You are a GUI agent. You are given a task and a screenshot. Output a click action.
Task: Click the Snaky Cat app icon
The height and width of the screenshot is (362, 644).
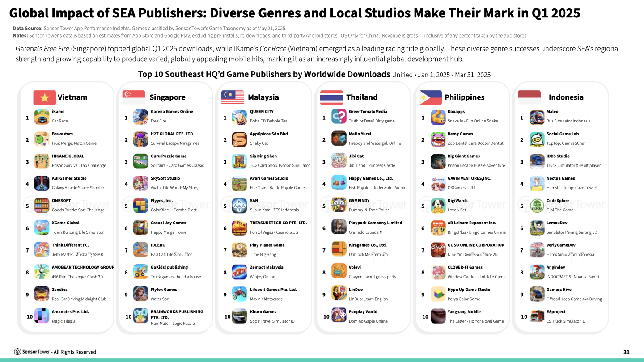click(239, 139)
